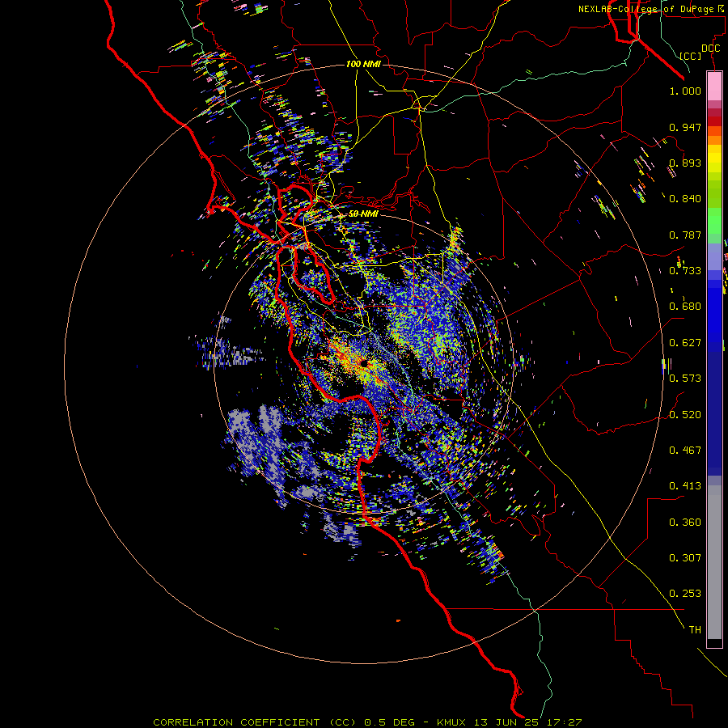Click the "KMUX" radar site ID in the footer
The height and width of the screenshot is (728, 728).
[x=453, y=722]
